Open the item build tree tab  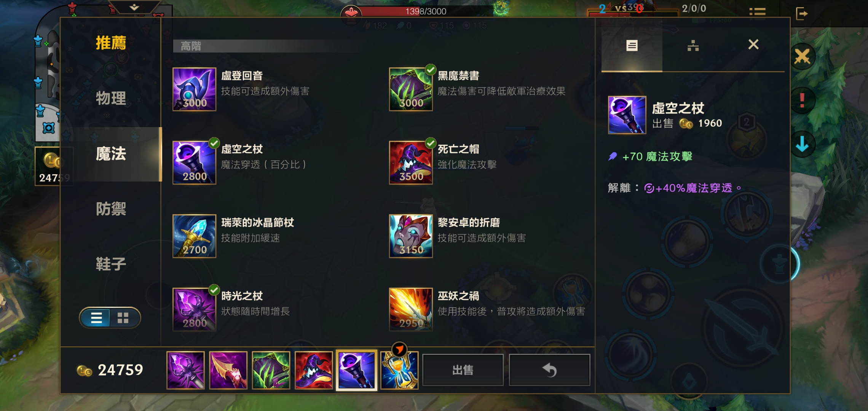point(693,45)
